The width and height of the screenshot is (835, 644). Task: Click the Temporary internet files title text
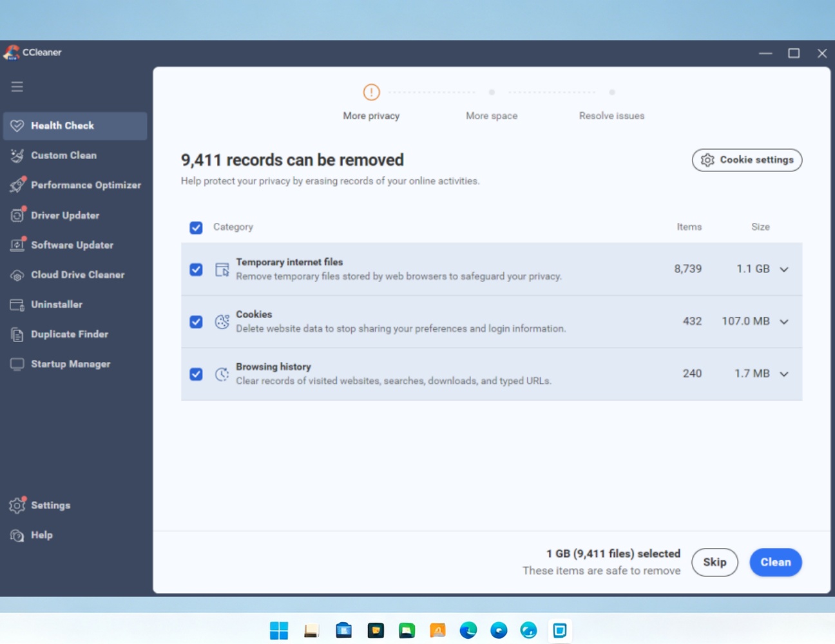point(289,262)
